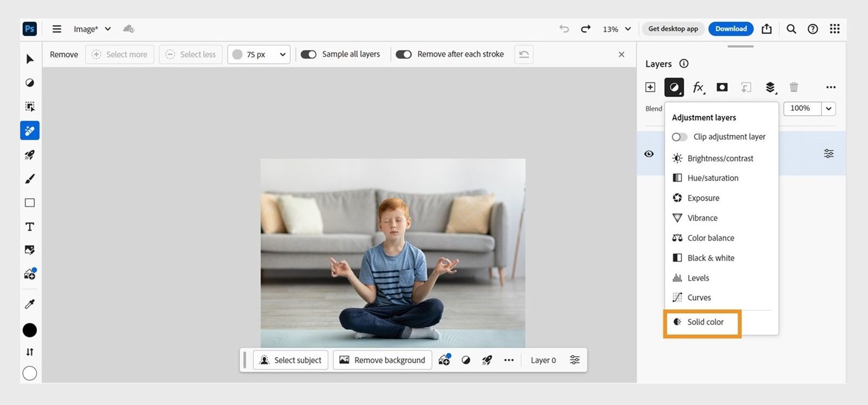Open search with magnifier icon
868x405 pixels.
point(791,29)
